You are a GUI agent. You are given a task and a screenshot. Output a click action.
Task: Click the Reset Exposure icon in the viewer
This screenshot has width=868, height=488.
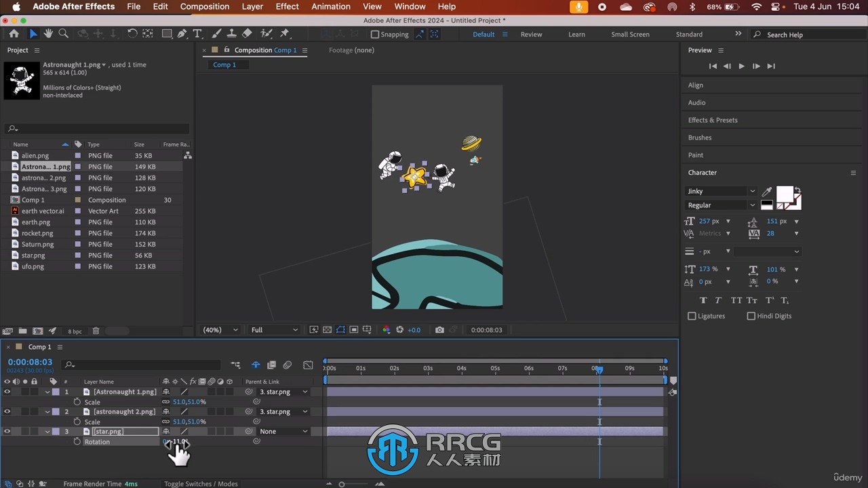tap(399, 330)
